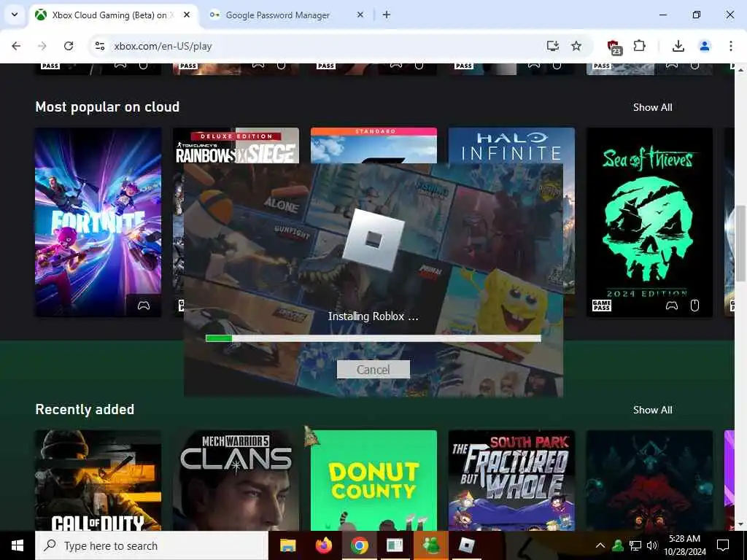Click the Roblox logo in installer
The image size is (747, 560).
point(373,240)
